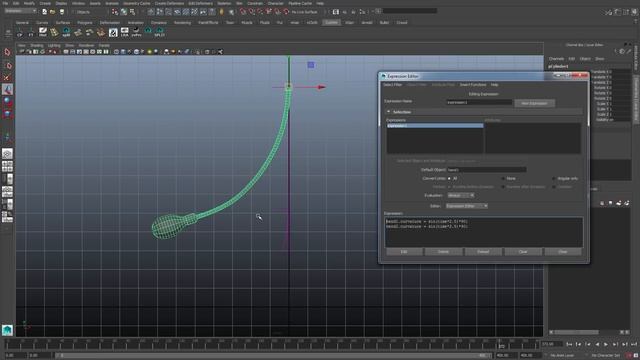Click the blue view cube in viewport
This screenshot has height=360, width=640.
tap(311, 65)
